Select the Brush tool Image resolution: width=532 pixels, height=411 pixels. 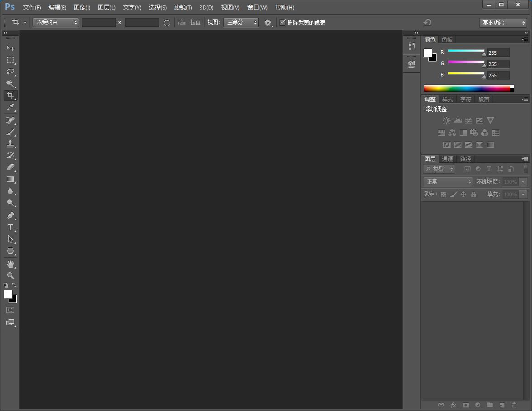[x=10, y=132]
